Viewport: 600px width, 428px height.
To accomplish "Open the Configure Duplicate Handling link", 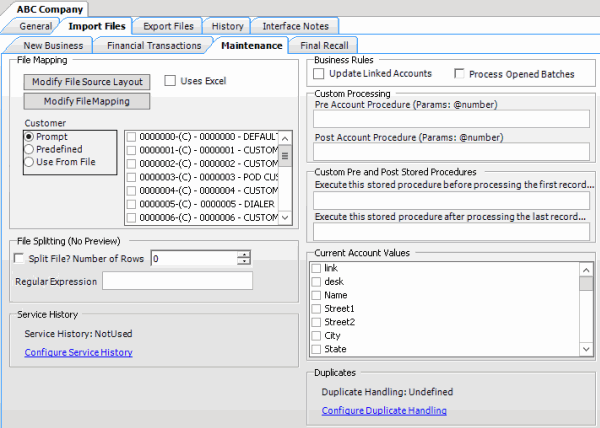I will (x=384, y=410).
